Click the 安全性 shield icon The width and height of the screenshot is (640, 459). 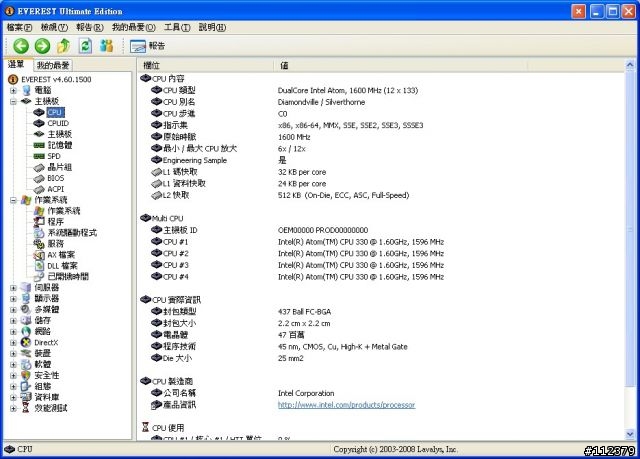click(x=26, y=376)
